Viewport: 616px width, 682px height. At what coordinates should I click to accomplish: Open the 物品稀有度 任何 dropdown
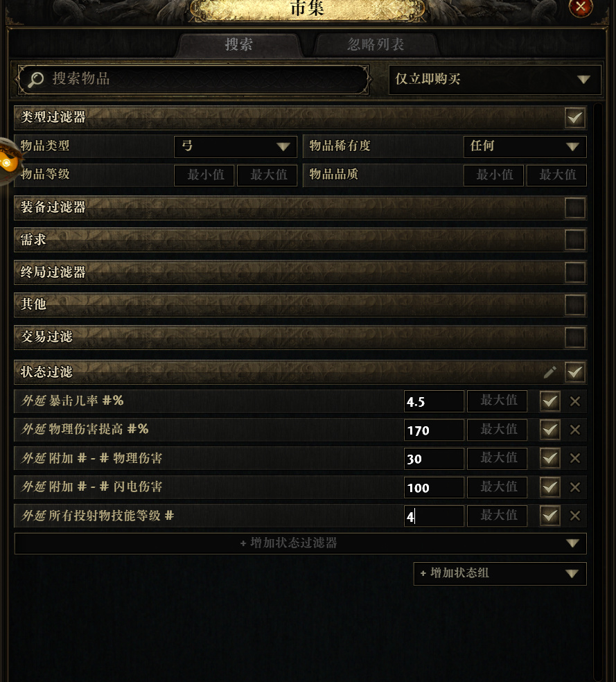click(525, 146)
